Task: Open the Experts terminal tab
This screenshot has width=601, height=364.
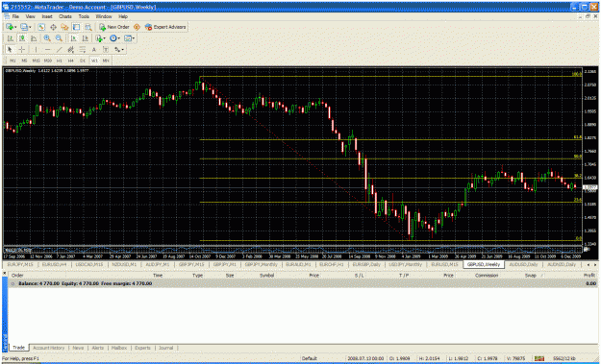Action: point(142,348)
